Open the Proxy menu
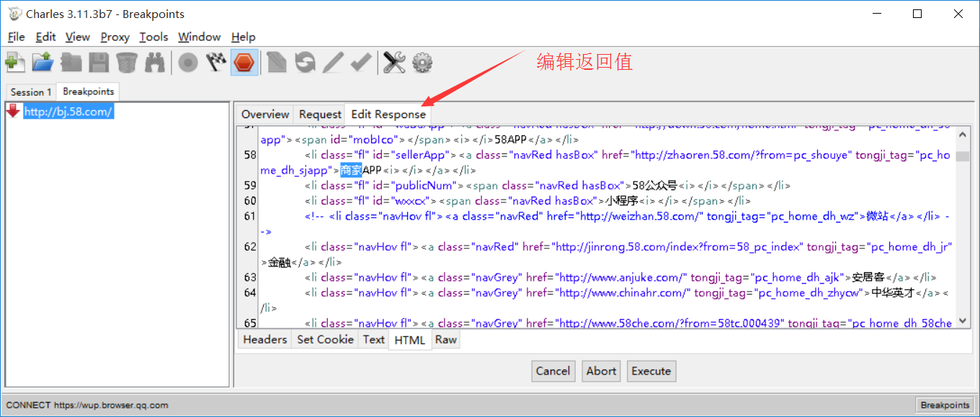 [x=115, y=37]
